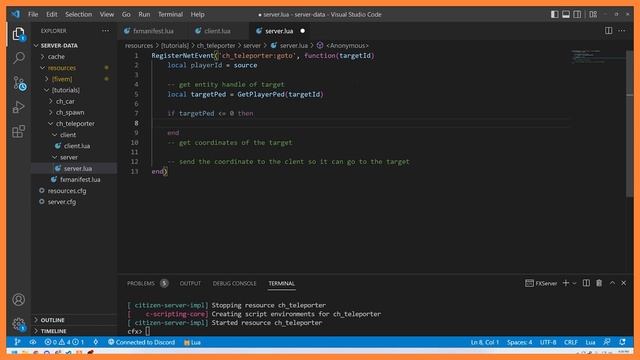Switch to PROBLEMS panel tab
The image size is (640, 360).
tap(147, 283)
